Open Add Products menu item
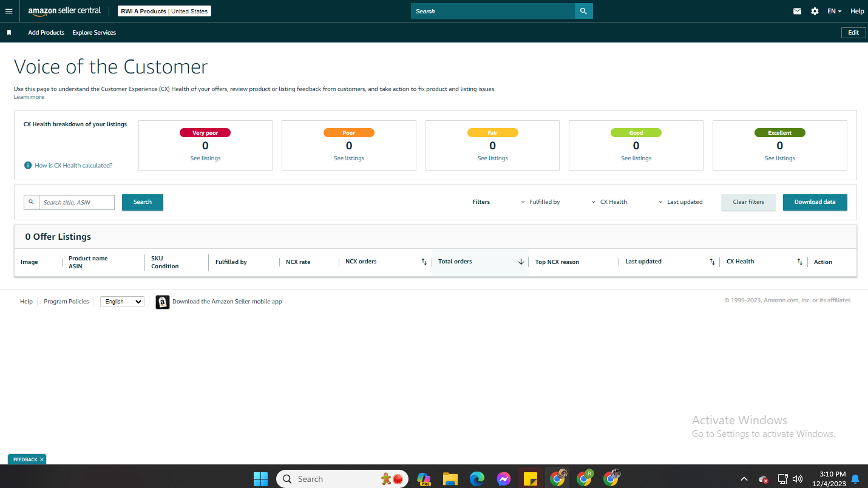The image size is (868, 488). (x=46, y=33)
